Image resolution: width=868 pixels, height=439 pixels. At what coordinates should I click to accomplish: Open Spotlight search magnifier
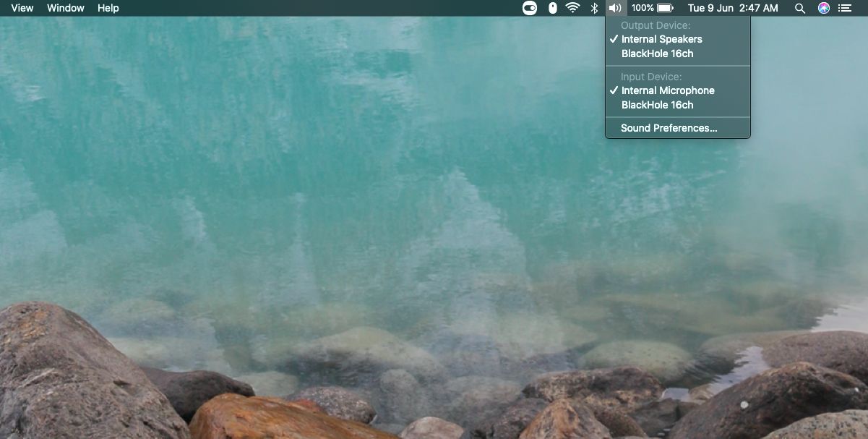click(x=800, y=8)
